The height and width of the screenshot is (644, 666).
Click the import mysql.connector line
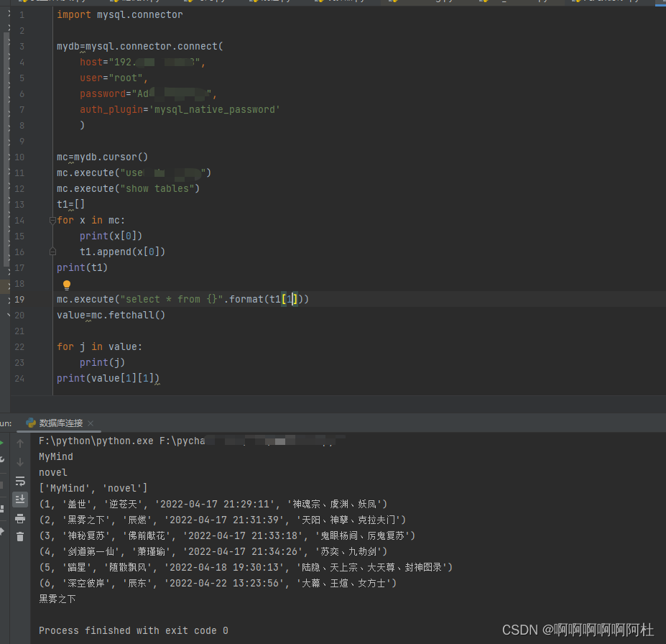click(x=120, y=15)
